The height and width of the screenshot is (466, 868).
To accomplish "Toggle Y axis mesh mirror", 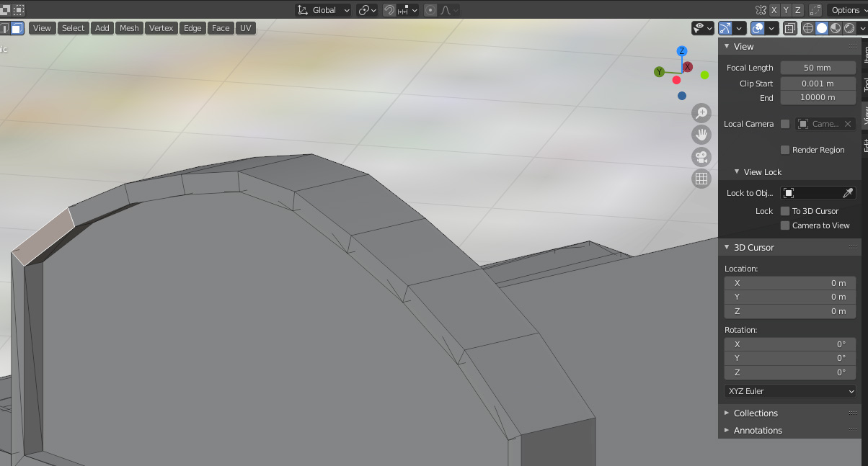I will [787, 10].
